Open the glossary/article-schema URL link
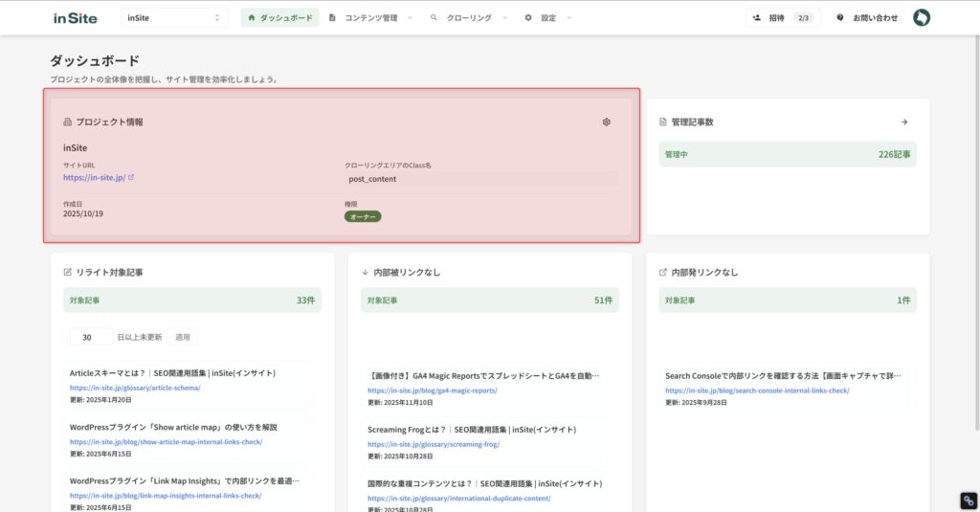This screenshot has height=512, width=980. 135,388
